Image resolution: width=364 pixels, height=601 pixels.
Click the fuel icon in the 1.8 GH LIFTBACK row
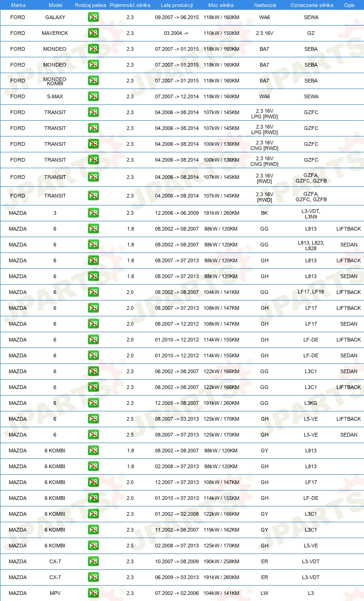93,260
